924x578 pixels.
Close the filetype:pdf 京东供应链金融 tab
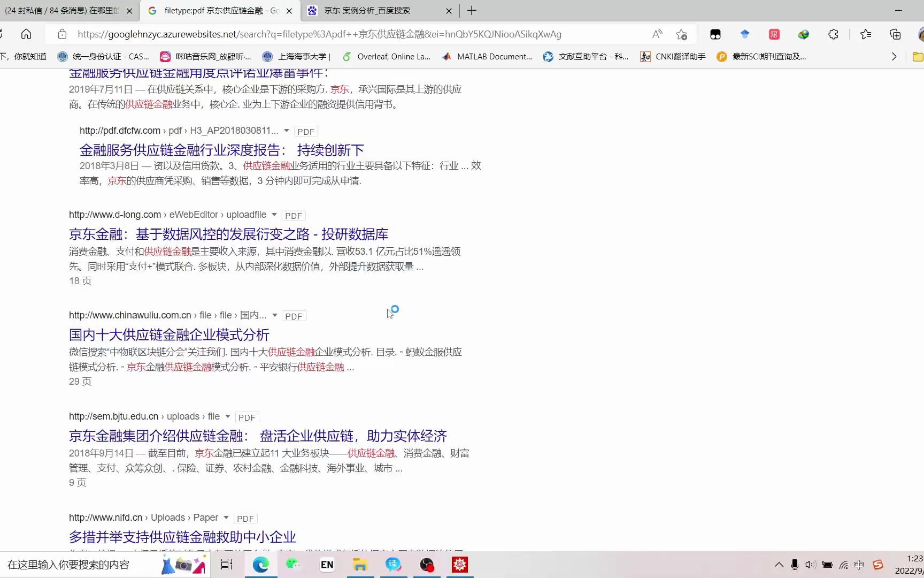[289, 11]
